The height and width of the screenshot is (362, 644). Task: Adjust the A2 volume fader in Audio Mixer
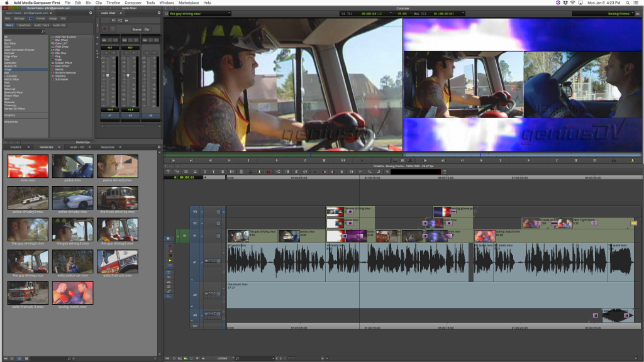128,75
